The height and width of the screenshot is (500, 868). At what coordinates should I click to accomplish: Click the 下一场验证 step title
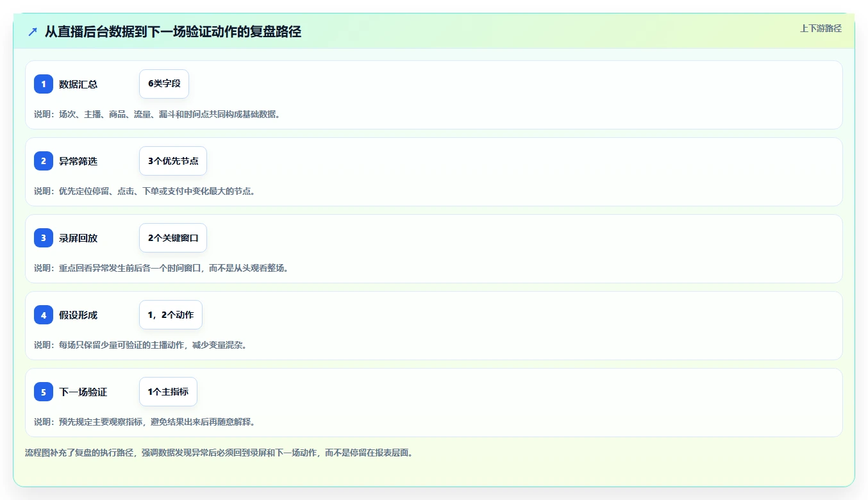click(83, 392)
